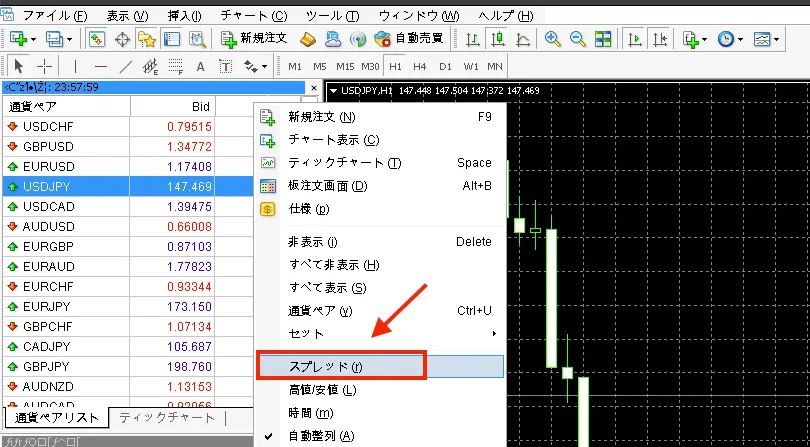
Task: Select the trendline drawing tool
Action: pyautogui.click(x=125, y=66)
